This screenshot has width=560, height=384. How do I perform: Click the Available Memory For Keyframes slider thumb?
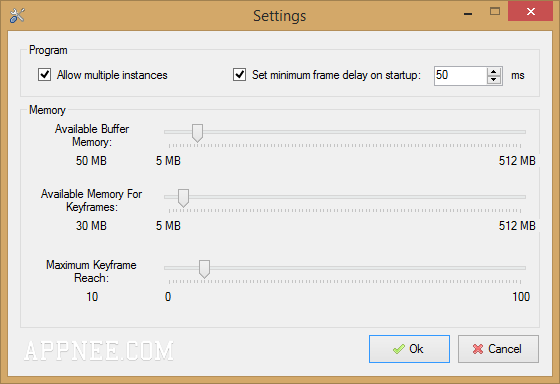(x=183, y=198)
